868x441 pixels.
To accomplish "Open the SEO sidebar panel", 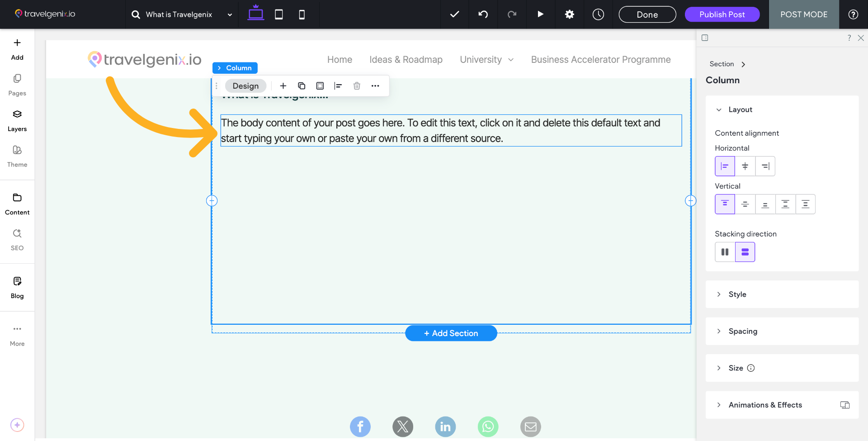I will pyautogui.click(x=17, y=239).
